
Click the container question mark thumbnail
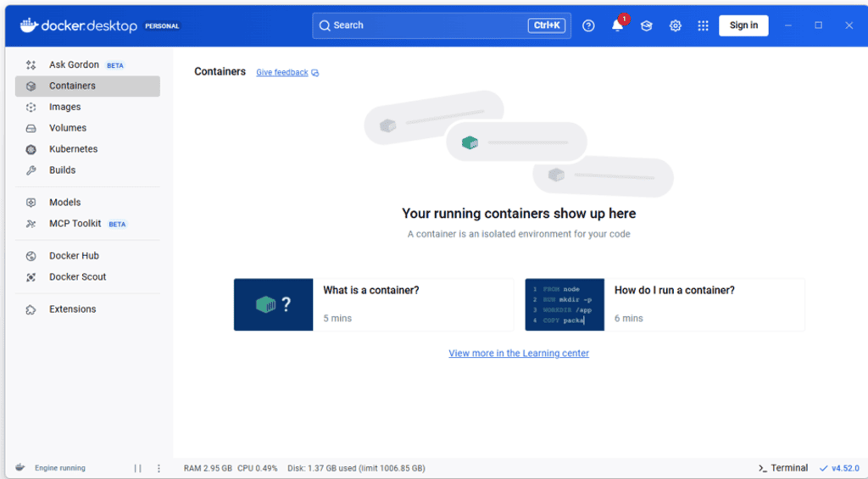click(x=274, y=304)
